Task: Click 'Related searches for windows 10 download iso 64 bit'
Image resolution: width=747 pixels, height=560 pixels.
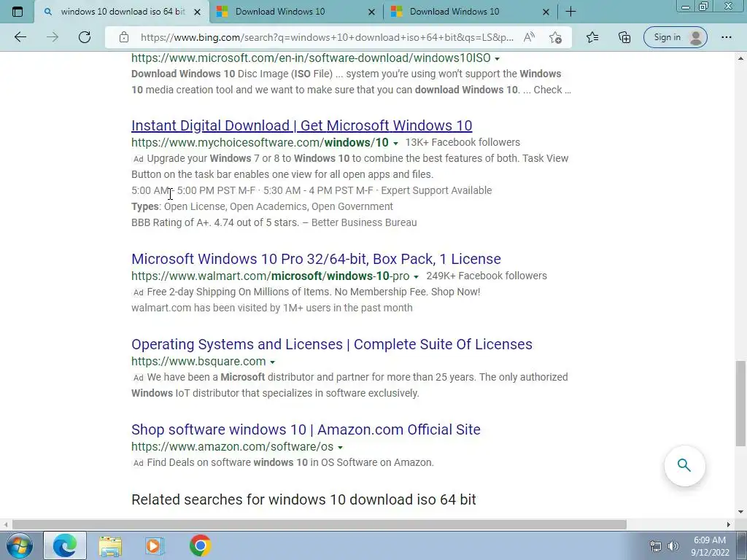Action: coord(303,499)
